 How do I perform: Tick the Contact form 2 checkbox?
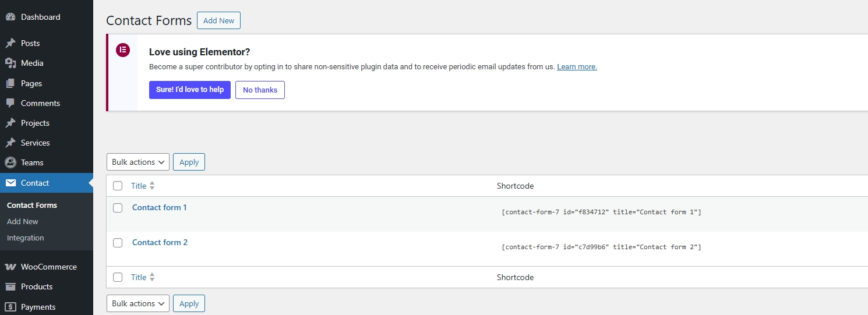(x=118, y=243)
